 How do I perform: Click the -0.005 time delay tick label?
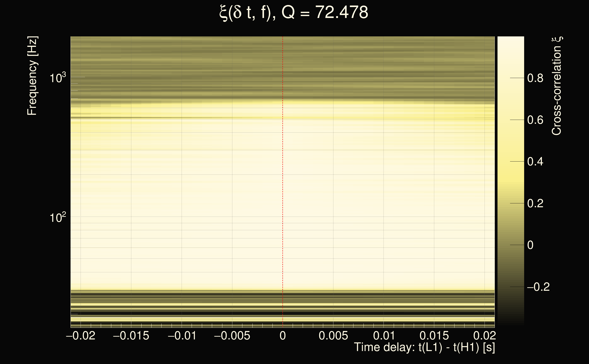(232, 336)
